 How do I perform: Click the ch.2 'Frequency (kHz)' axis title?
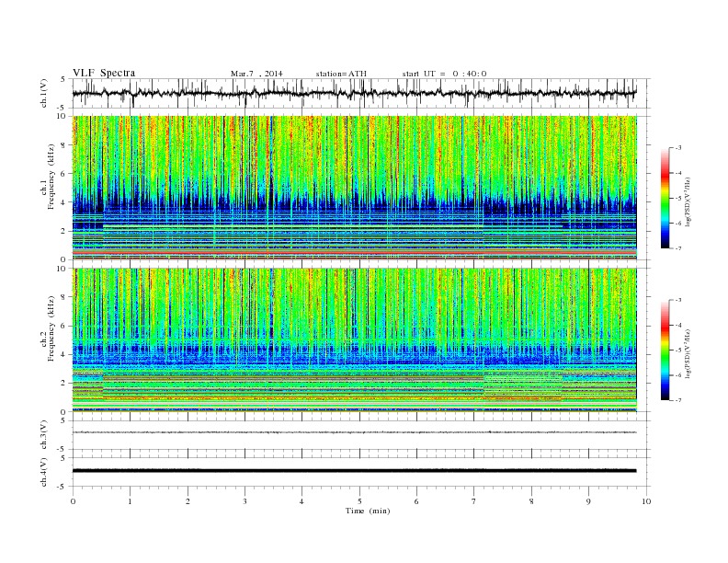coord(51,329)
